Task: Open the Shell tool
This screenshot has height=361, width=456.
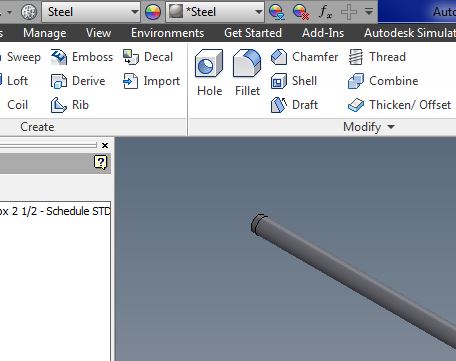Action: 294,81
